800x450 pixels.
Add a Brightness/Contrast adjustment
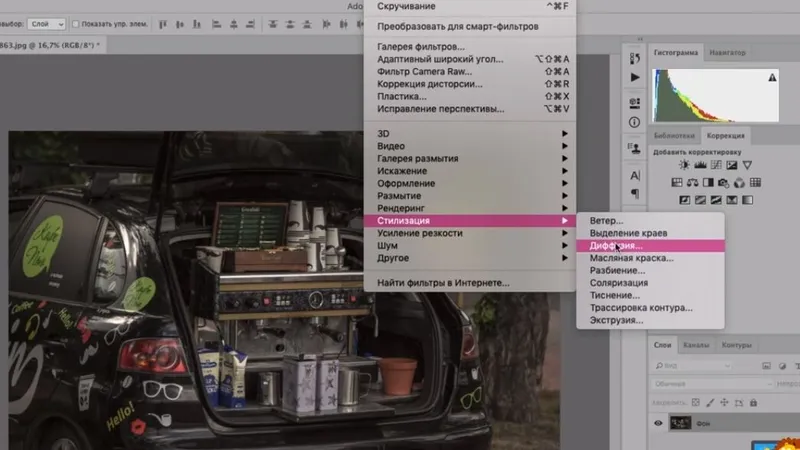(685, 164)
